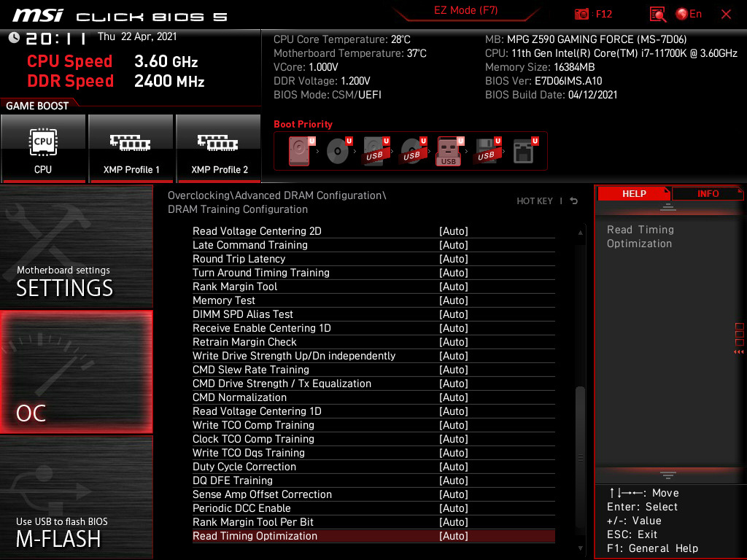The width and height of the screenshot is (747, 560).
Task: Take a screenshot with the F12 camera icon
Action: click(x=581, y=15)
